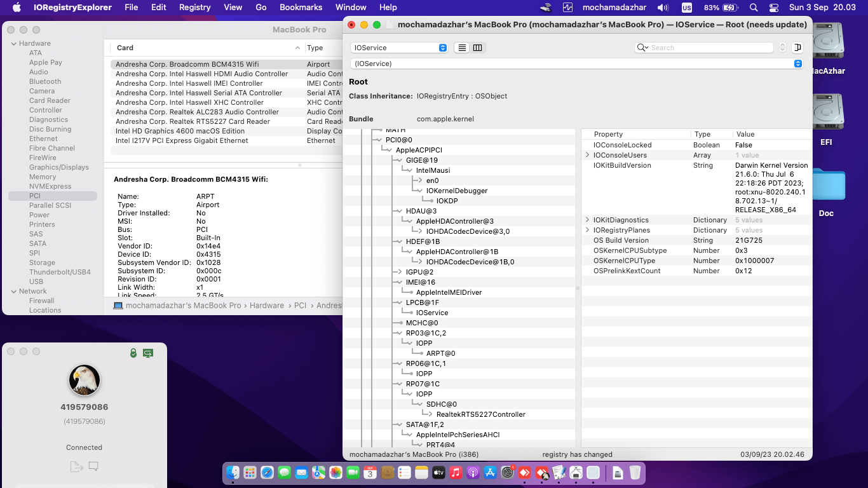Expand the IOKitDiagnostics dictionary
The width and height of the screenshot is (868, 488).
click(587, 220)
